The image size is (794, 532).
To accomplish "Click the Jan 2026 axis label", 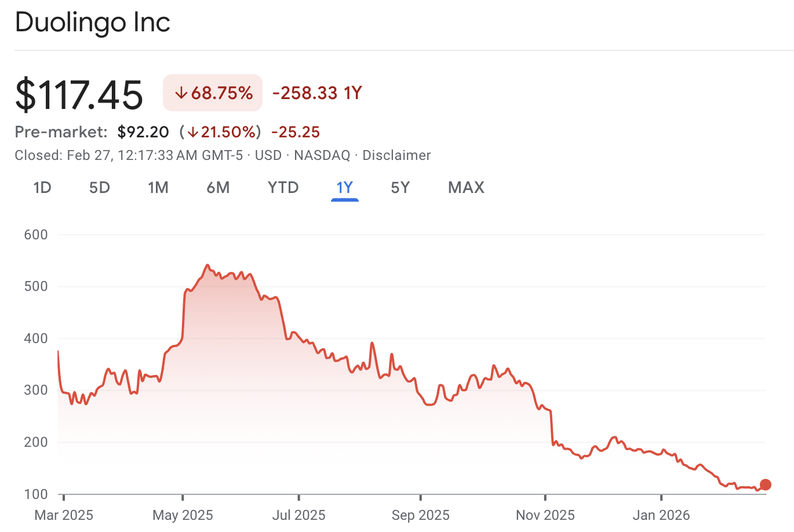I will (x=661, y=515).
